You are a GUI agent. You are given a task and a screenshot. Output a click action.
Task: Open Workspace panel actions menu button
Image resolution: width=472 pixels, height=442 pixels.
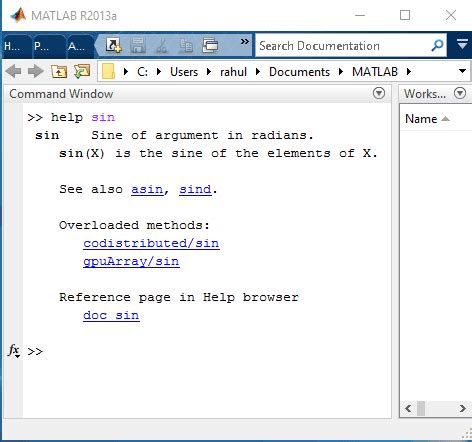460,93
